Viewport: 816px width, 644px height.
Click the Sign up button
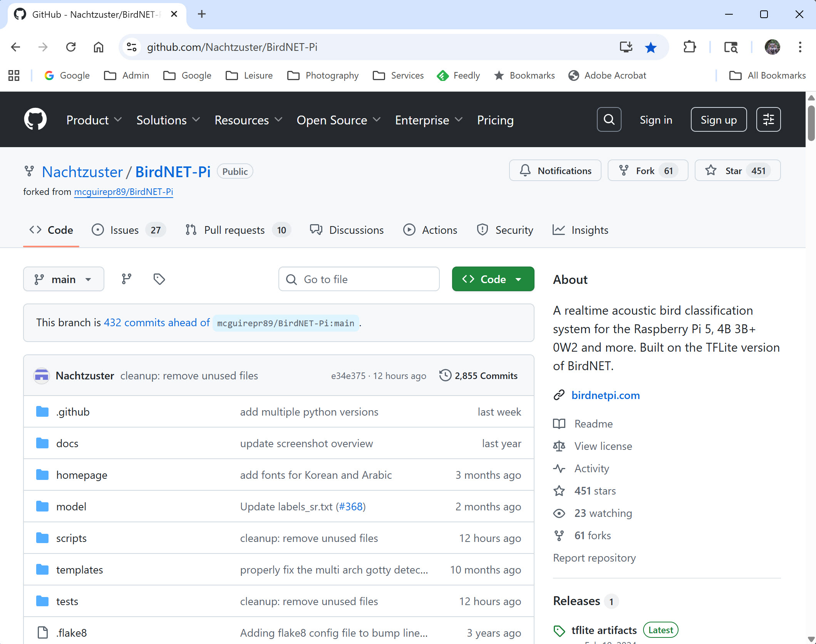point(719,119)
